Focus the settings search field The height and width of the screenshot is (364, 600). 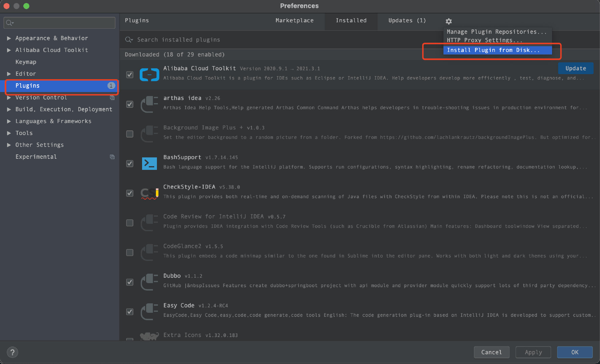59,23
